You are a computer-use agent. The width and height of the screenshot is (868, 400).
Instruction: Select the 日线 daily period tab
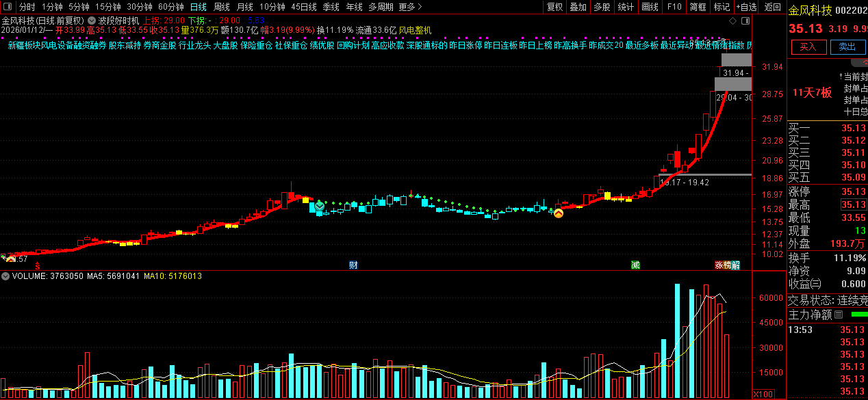pos(198,7)
